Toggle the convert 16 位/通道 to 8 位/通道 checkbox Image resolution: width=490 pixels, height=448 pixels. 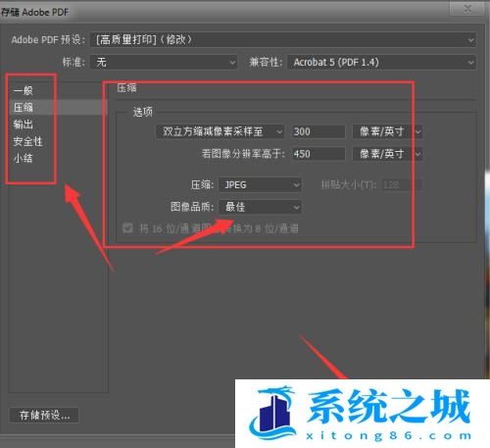127,228
